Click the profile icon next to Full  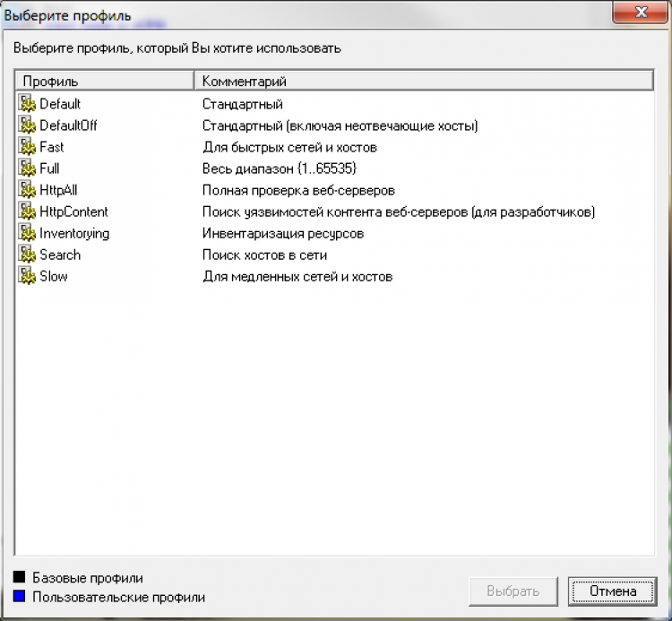click(27, 168)
